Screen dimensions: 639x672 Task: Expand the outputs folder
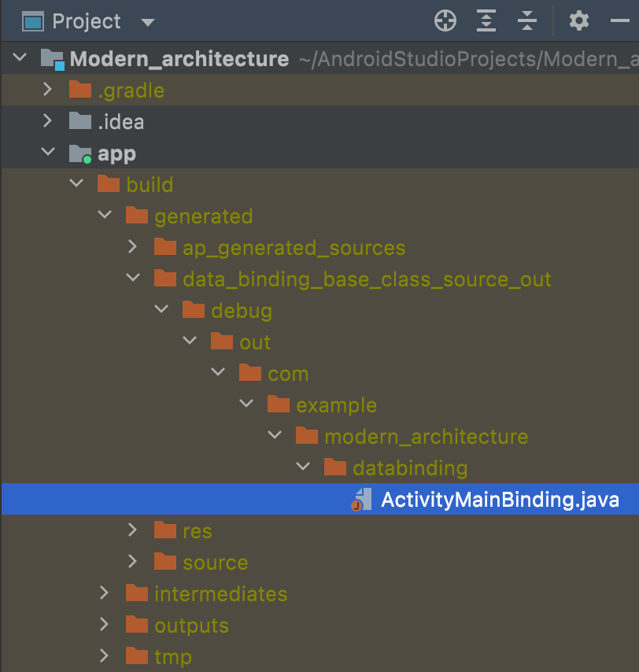click(x=104, y=624)
